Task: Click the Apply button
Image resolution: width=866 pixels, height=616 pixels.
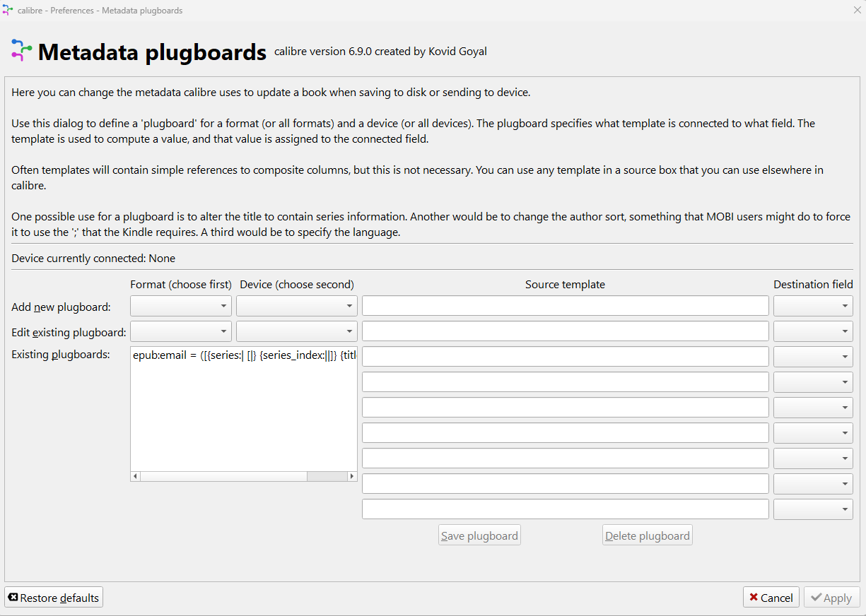Action: pos(832,598)
